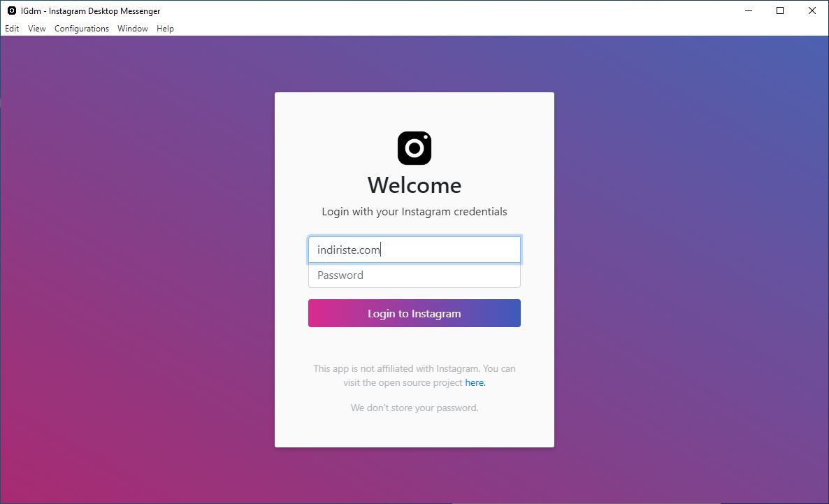This screenshot has height=504, width=829.
Task: Click 'This app is not affiliated' disclaimer text
Action: [x=414, y=375]
